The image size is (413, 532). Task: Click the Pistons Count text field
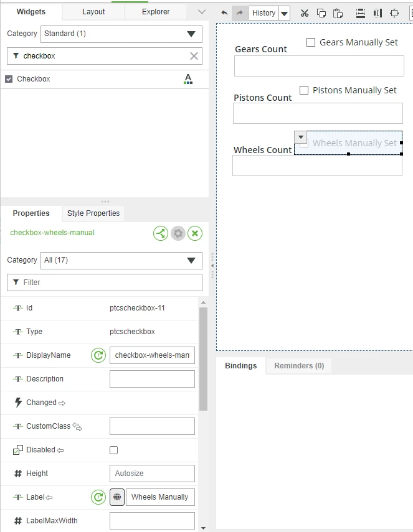click(x=318, y=113)
